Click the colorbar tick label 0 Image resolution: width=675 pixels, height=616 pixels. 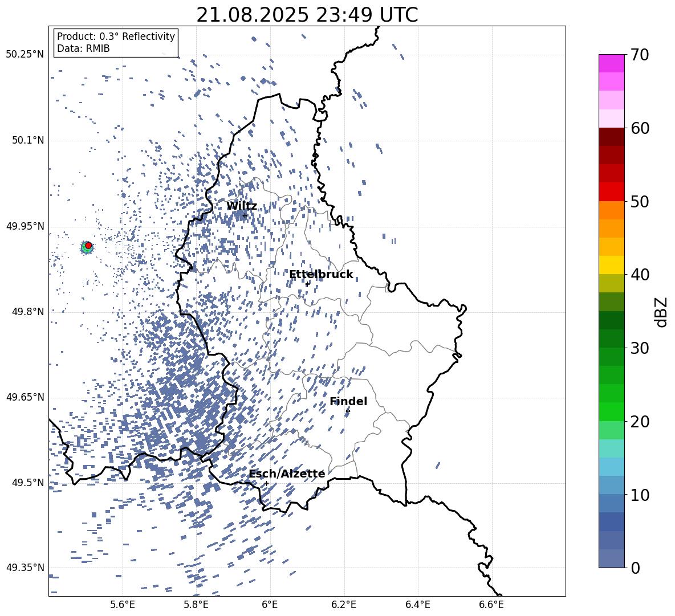coord(636,568)
